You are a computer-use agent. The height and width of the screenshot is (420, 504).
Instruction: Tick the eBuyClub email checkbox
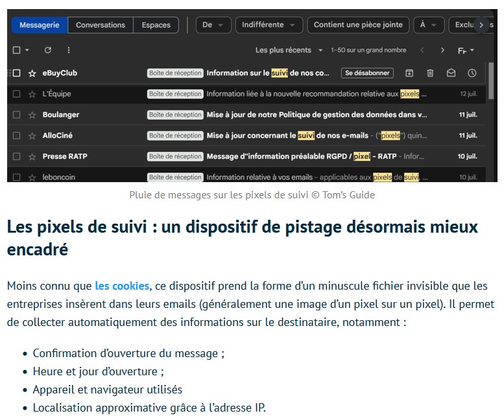(16, 73)
